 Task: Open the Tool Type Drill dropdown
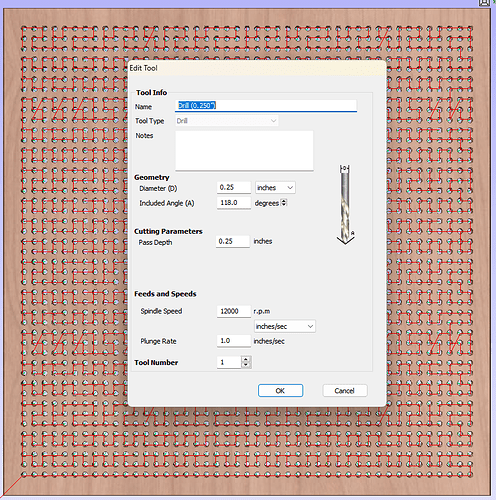[227, 121]
